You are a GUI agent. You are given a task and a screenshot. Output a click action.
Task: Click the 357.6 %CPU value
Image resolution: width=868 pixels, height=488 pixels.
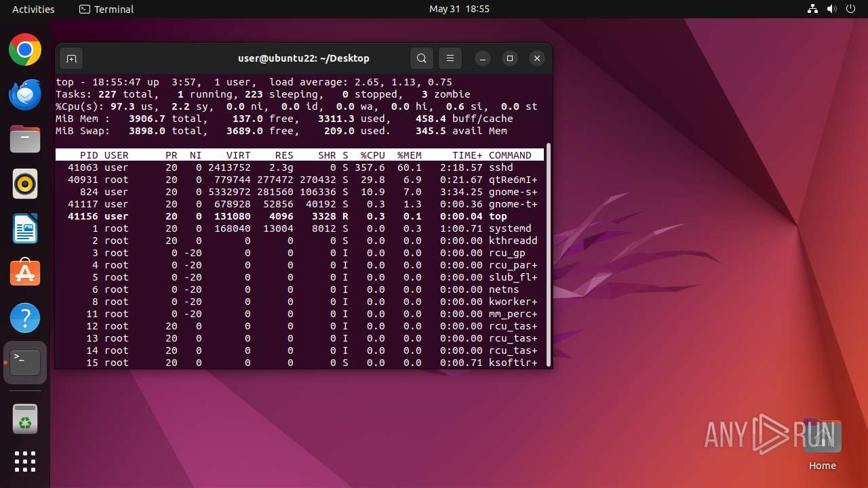[370, 167]
